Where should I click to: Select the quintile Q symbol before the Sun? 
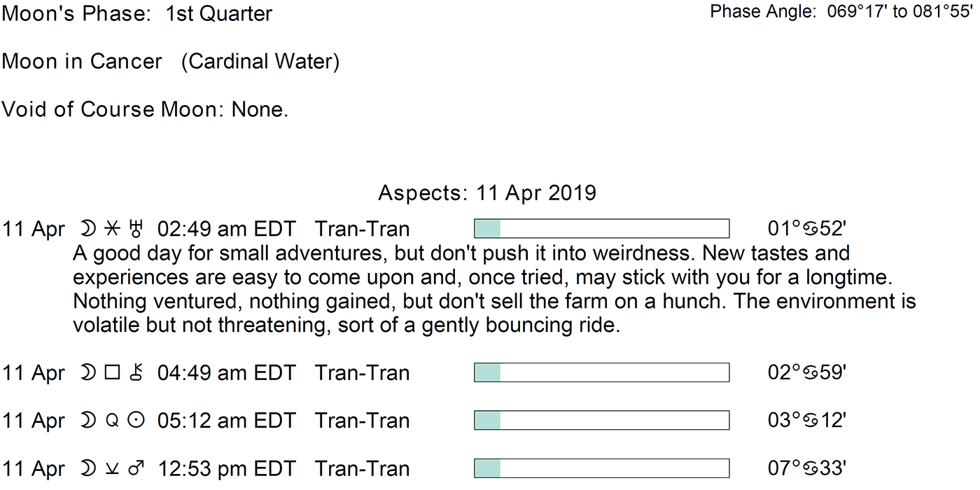pyautogui.click(x=112, y=421)
